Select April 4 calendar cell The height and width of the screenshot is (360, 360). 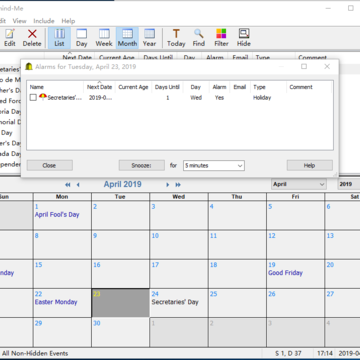[237, 215]
